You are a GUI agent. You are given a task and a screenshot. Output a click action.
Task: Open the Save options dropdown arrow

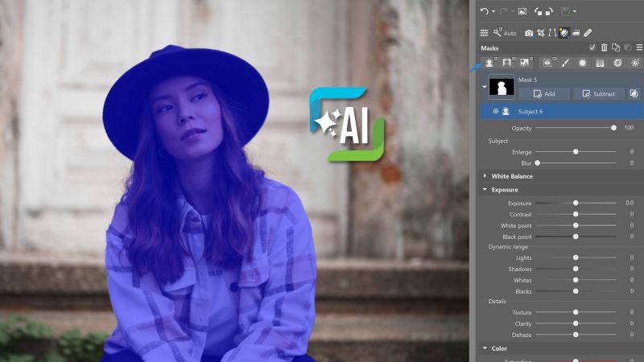[x=575, y=11]
